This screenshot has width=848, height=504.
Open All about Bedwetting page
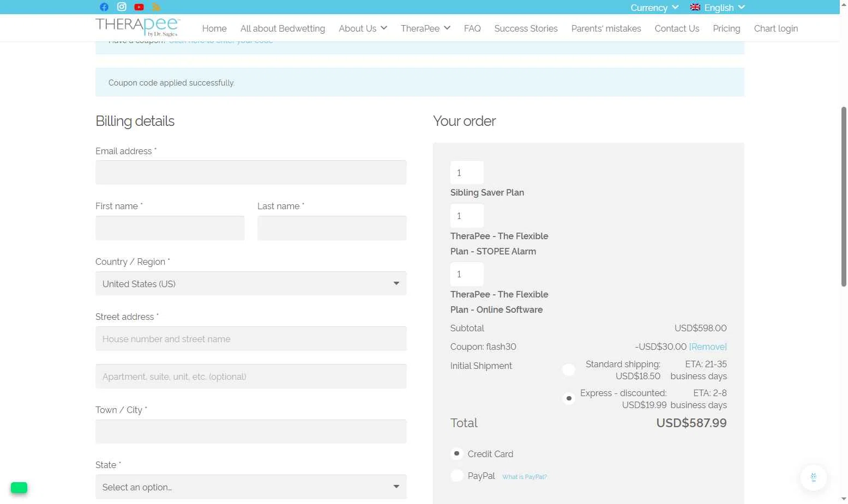(x=282, y=28)
